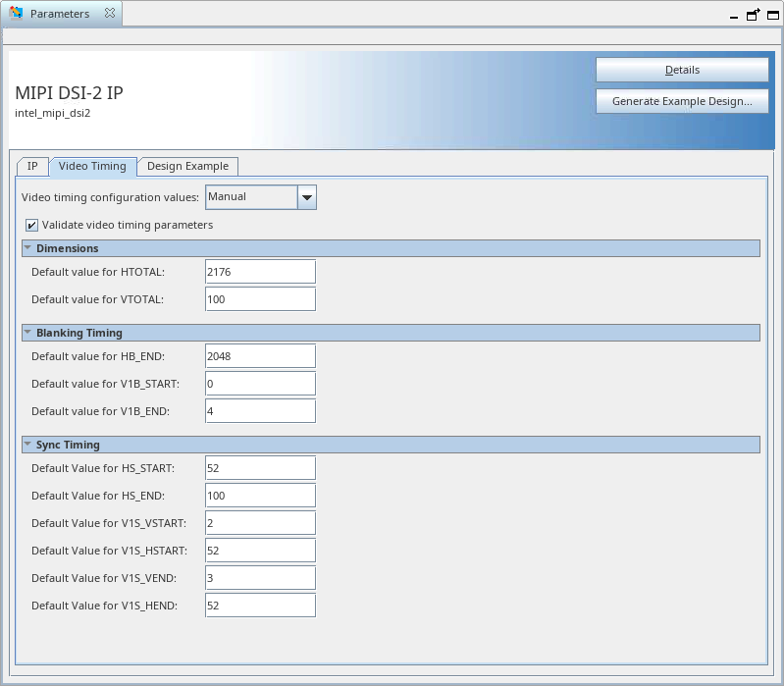The width and height of the screenshot is (784, 686).
Task: Open video timing configuration values dropdown arrow
Action: [307, 197]
